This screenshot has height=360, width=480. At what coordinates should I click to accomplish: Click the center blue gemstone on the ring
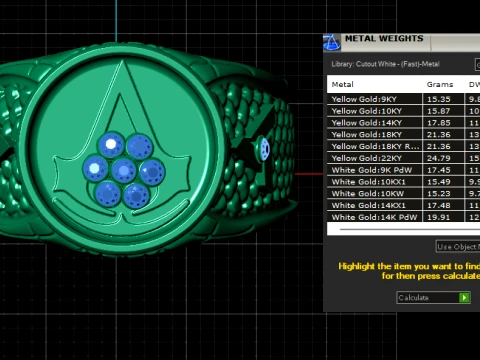click(x=124, y=171)
